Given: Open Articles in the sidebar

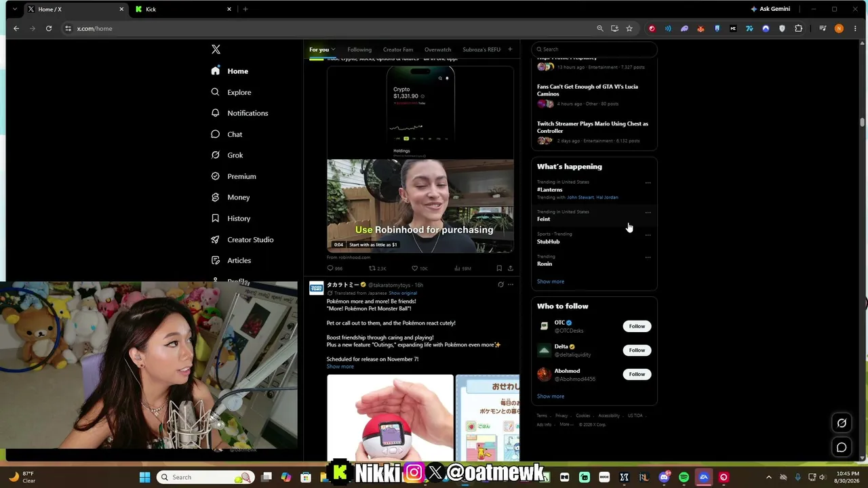Looking at the screenshot, I should [x=231, y=260].
